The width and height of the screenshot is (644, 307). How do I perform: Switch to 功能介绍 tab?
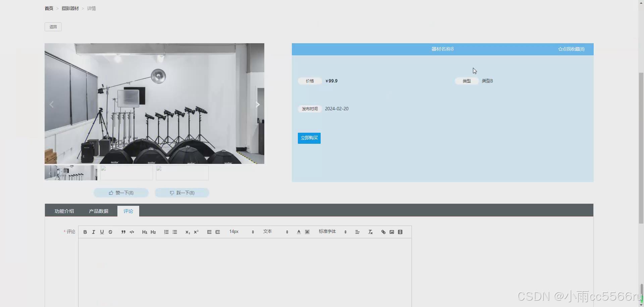[64, 211]
